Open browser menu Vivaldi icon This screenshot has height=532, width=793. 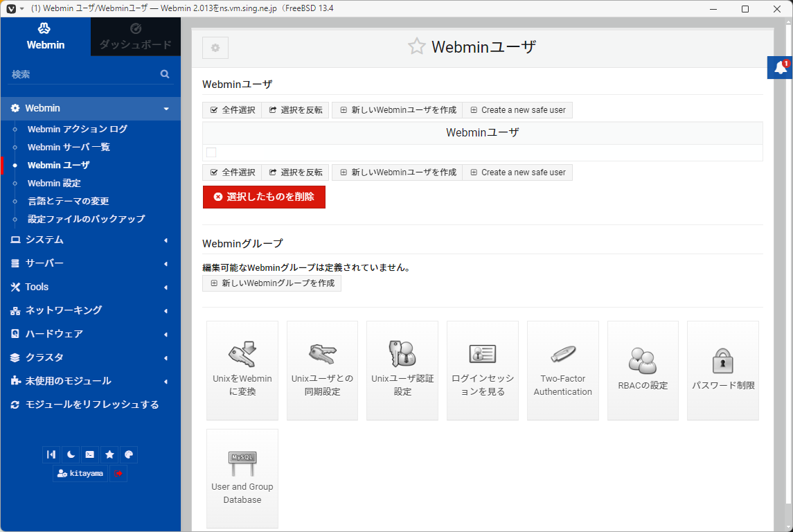(10, 8)
